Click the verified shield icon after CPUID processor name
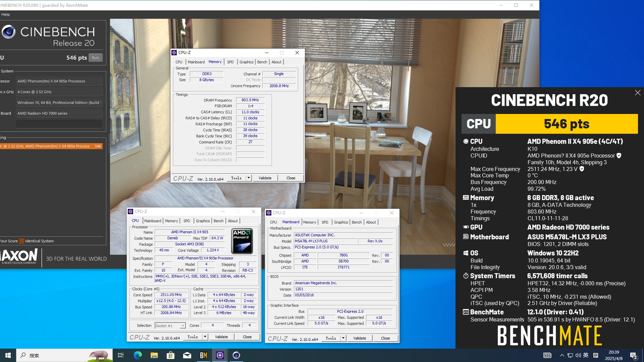Image resolution: width=644 pixels, height=362 pixels. [x=619, y=156]
